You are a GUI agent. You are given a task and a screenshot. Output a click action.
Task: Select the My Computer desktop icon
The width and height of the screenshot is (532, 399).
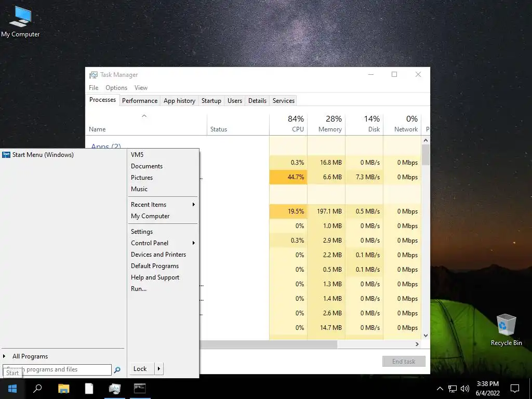pos(20,22)
